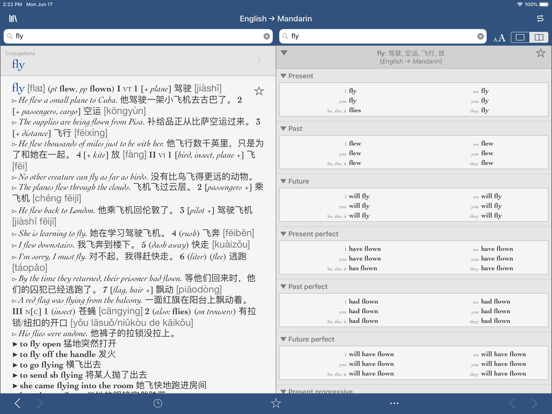Screen dimensions: 552x414
Task: Tap example 'His flies were undone'
Action: tap(52, 333)
